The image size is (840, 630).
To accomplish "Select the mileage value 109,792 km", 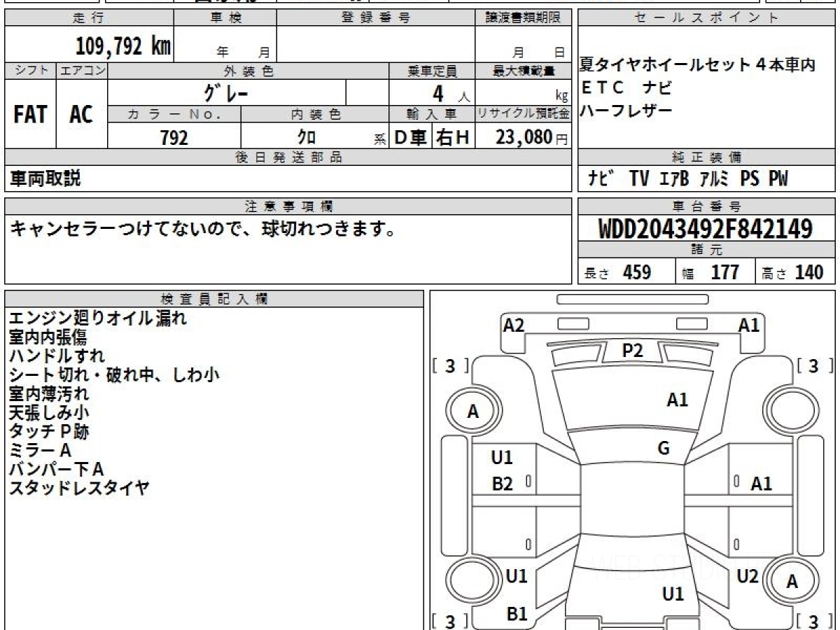I will (122, 46).
